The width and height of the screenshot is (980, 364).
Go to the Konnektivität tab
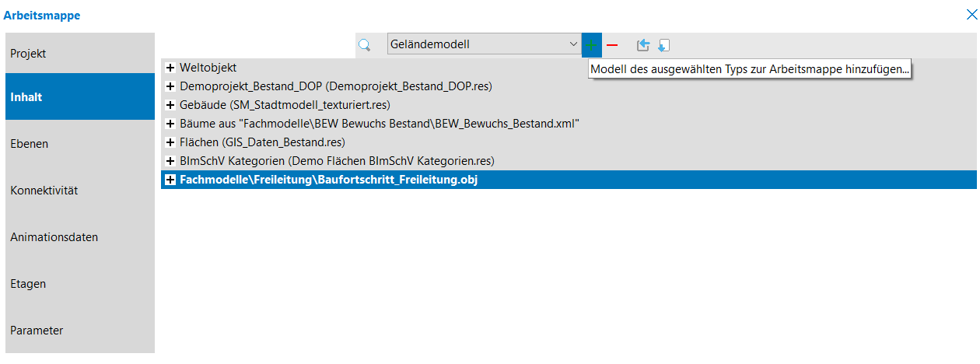[80, 190]
